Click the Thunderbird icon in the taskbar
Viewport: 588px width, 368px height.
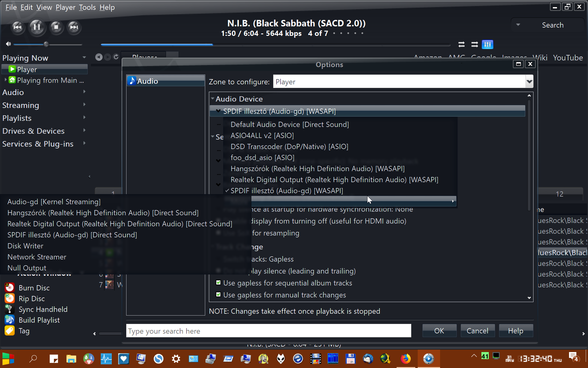tap(368, 358)
